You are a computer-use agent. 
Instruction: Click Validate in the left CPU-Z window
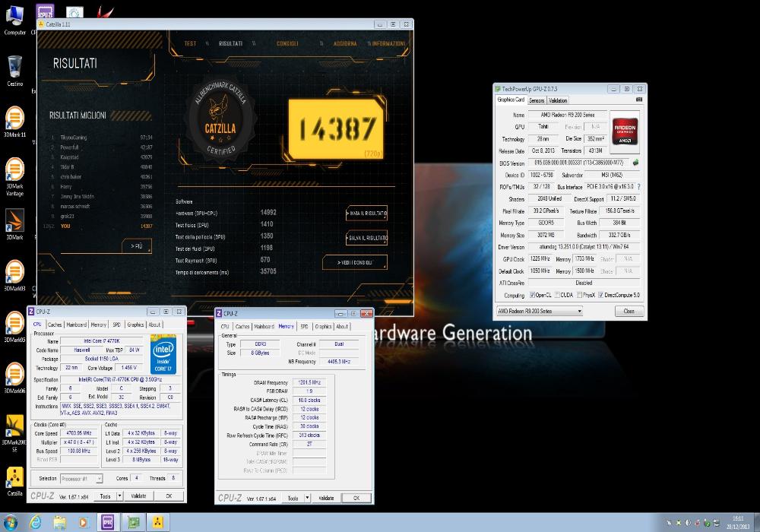click(138, 496)
